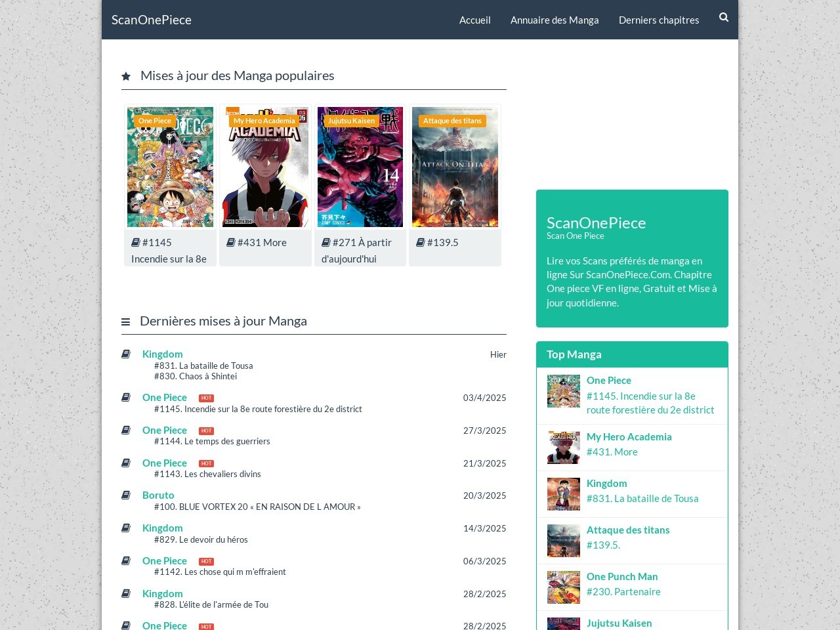840x630 pixels.
Task: Click the orange Jujutsu Kaisen label
Action: [x=352, y=121]
